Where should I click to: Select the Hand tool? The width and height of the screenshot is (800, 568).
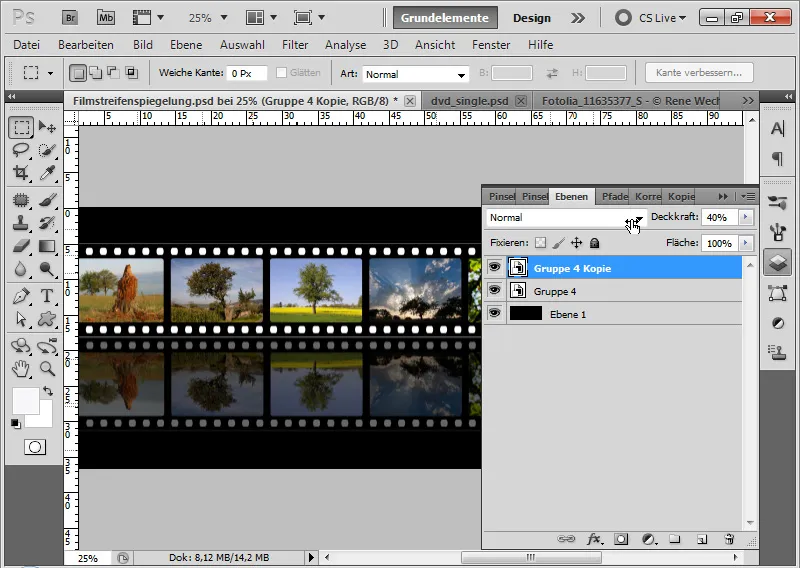(x=21, y=368)
